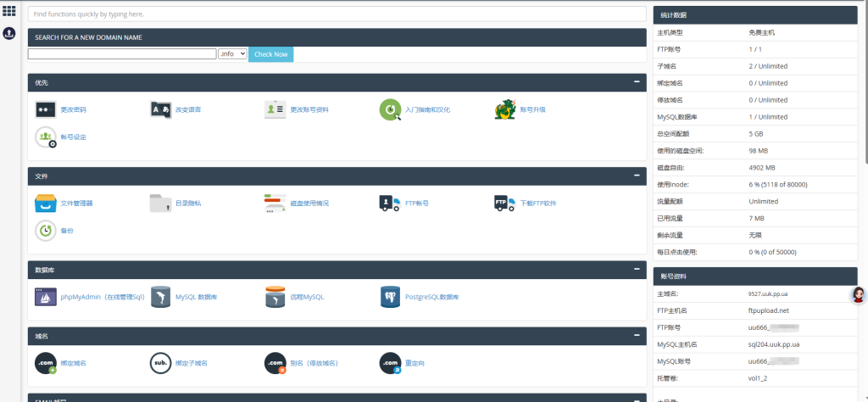The width and height of the screenshot is (868, 402).
Task: Click the 账号升级 dragon icon
Action: [505, 109]
